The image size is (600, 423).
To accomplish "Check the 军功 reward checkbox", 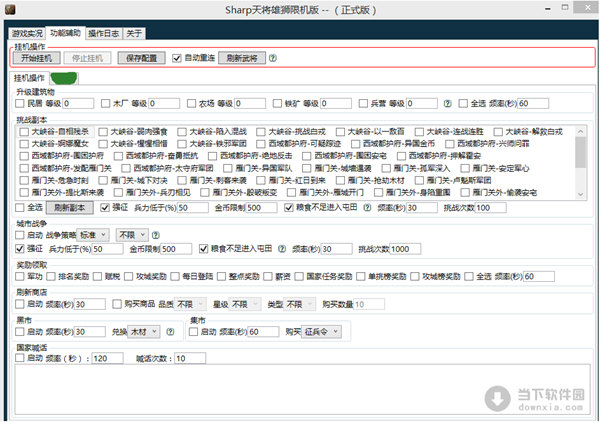I will pyautogui.click(x=20, y=276).
